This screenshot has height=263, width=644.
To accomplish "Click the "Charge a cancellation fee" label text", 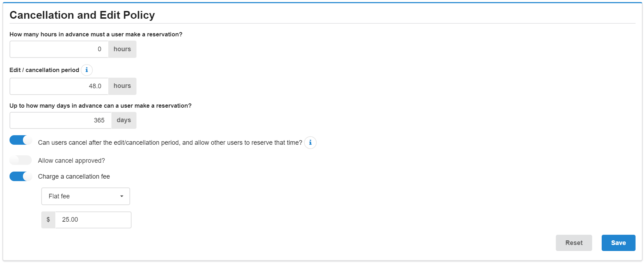I will 74,177.
